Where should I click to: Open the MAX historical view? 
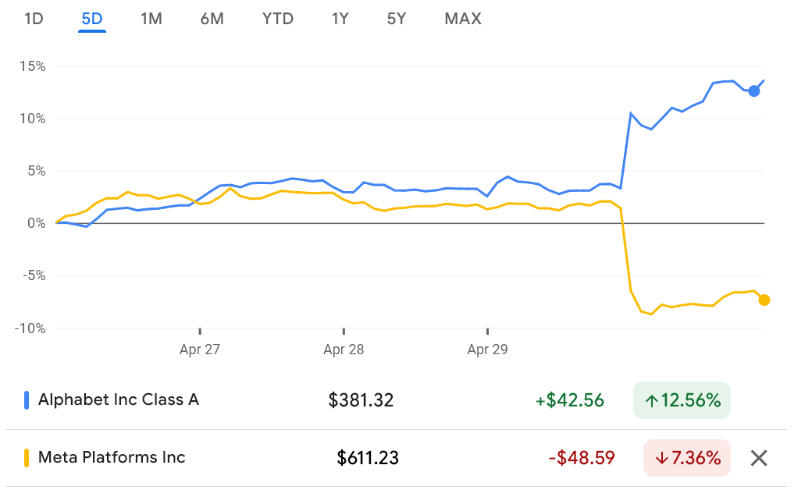coord(462,19)
